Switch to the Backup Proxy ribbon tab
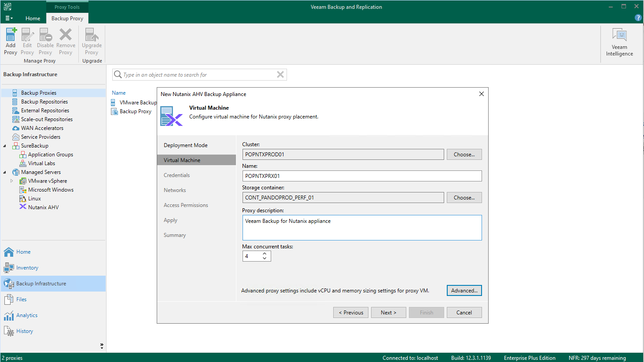This screenshot has width=644, height=362. (x=67, y=18)
